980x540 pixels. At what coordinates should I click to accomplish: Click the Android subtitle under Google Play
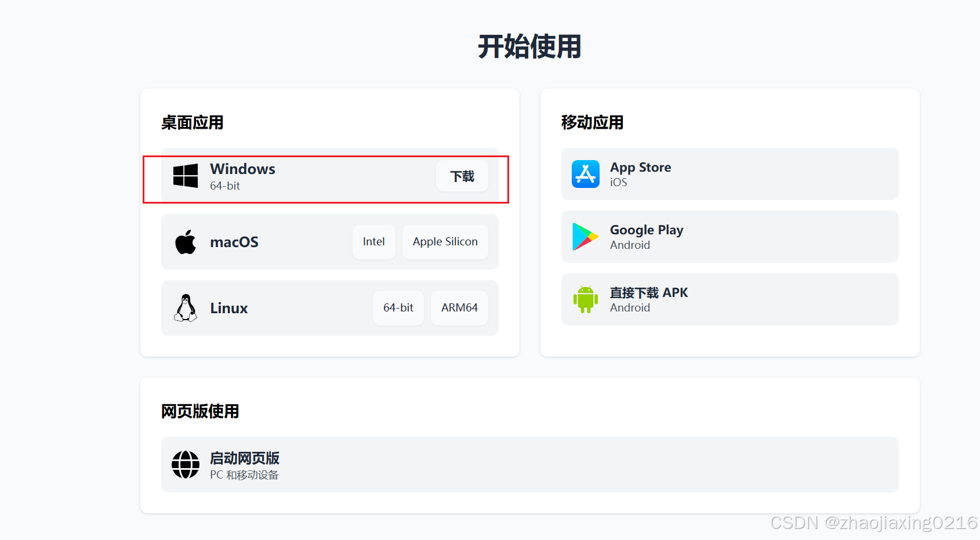point(630,245)
